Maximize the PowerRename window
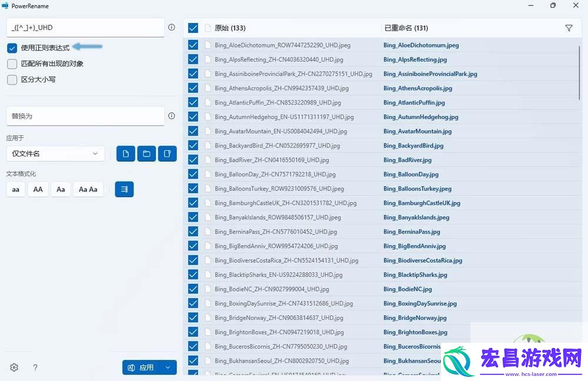588x381 pixels. point(553,5)
